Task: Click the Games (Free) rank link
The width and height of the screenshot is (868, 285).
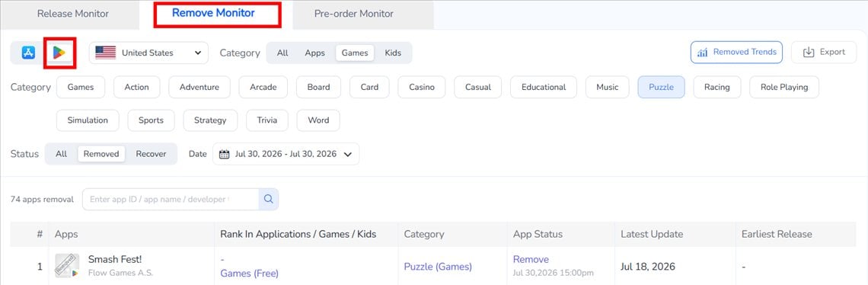Action: coord(249,274)
